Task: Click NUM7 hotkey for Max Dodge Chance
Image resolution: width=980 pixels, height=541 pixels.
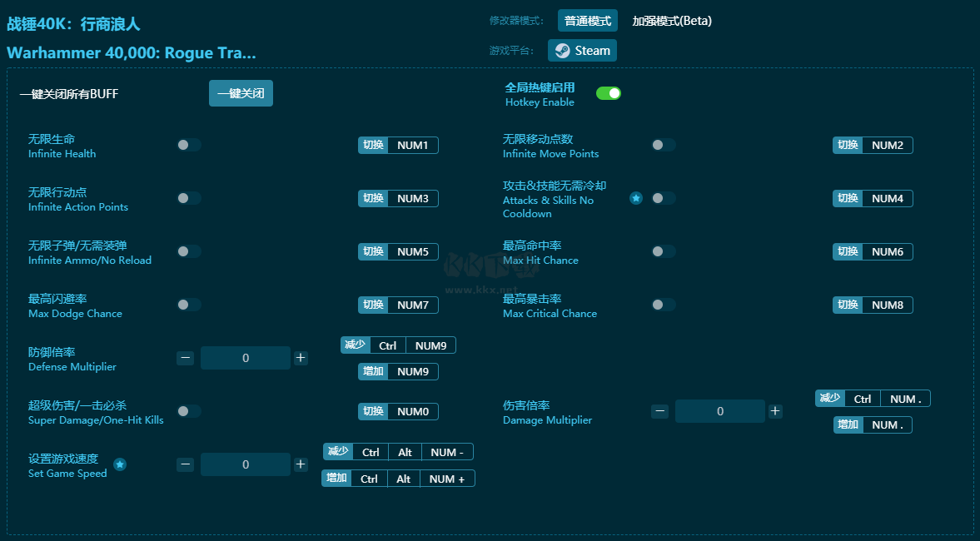Action: (x=412, y=305)
